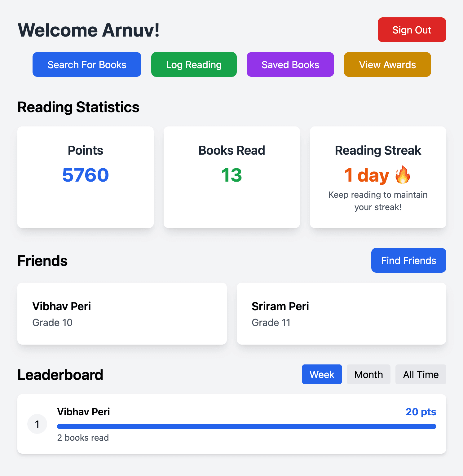463x476 pixels.
Task: Open the Log Reading page
Action: click(194, 64)
